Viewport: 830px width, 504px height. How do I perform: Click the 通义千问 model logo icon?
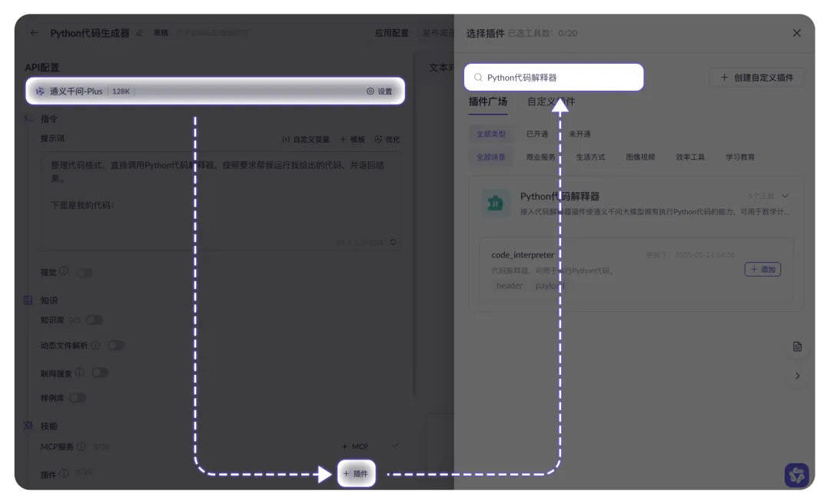(40, 91)
